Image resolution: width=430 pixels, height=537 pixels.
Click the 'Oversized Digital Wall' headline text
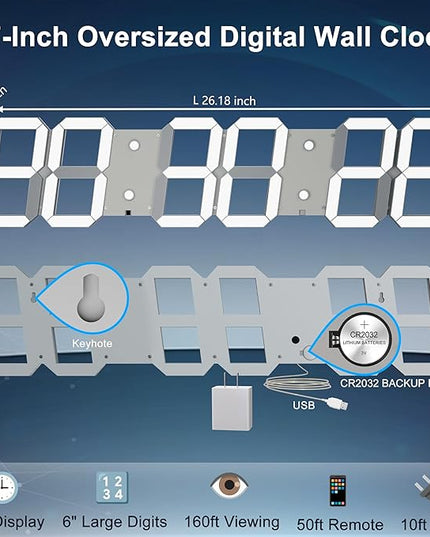(x=228, y=37)
